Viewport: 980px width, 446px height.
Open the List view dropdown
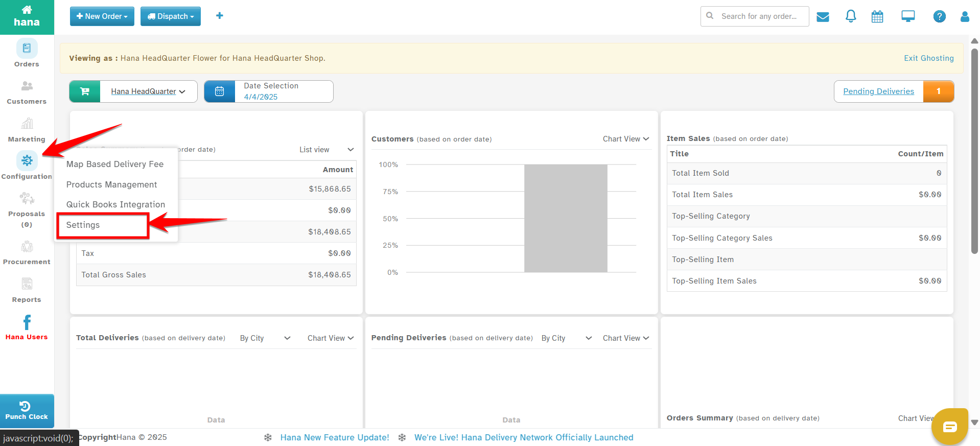(327, 150)
